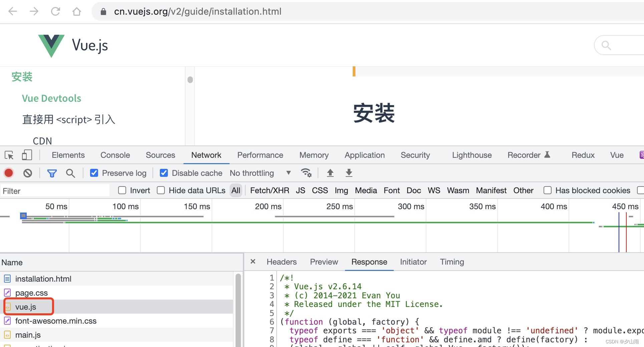Open network search with the magnifier icon
Screen dimensions: 644x347
click(70, 173)
